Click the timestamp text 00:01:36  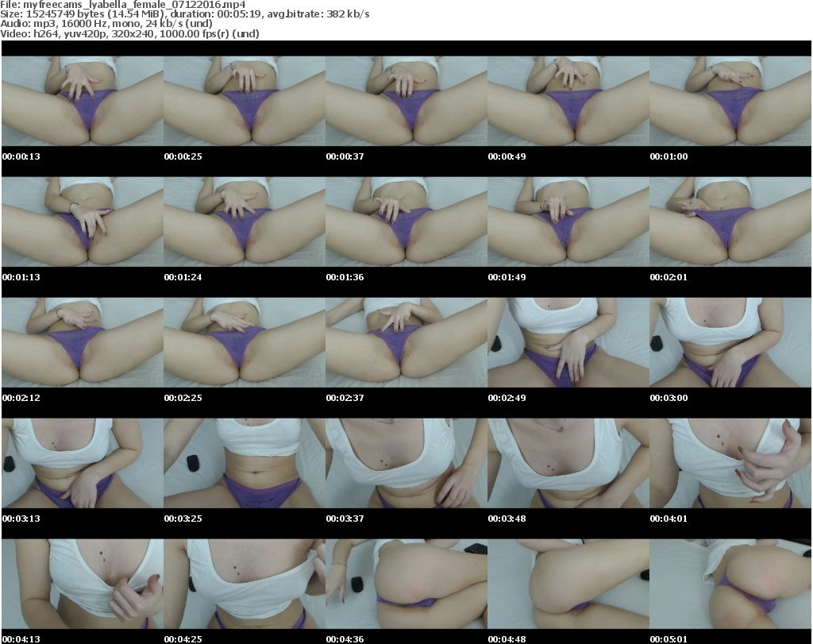point(345,277)
